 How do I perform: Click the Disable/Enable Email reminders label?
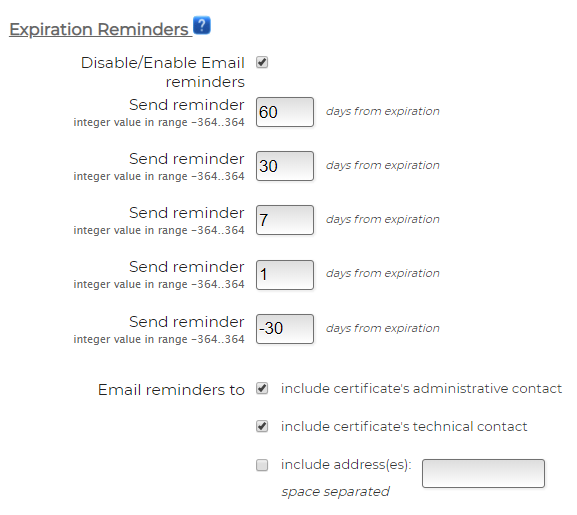163,72
